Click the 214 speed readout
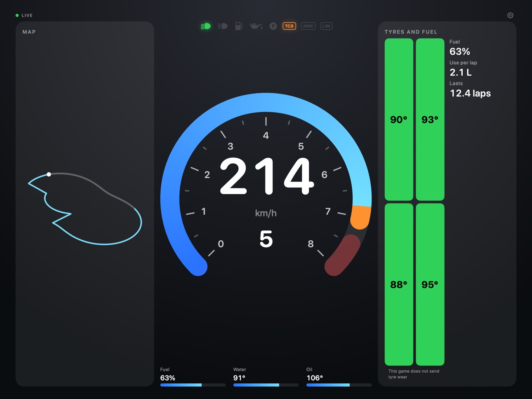The width and height of the screenshot is (532, 399). point(266,177)
